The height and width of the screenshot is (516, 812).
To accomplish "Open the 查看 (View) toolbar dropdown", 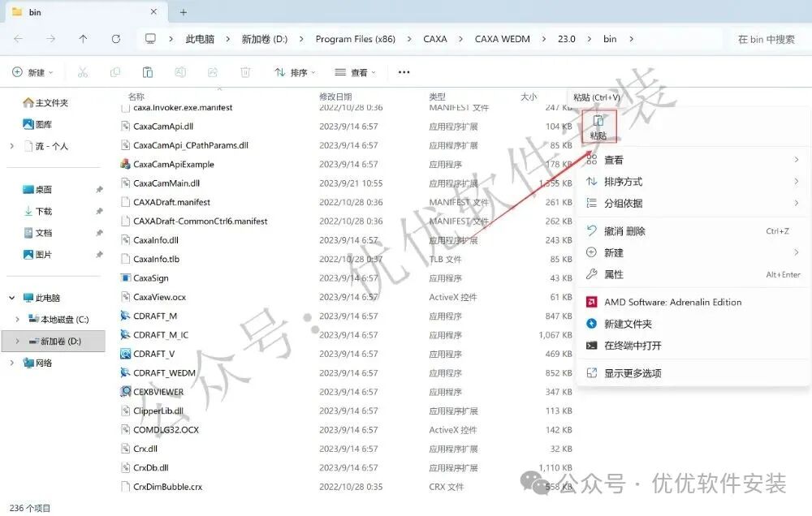I will tap(356, 72).
